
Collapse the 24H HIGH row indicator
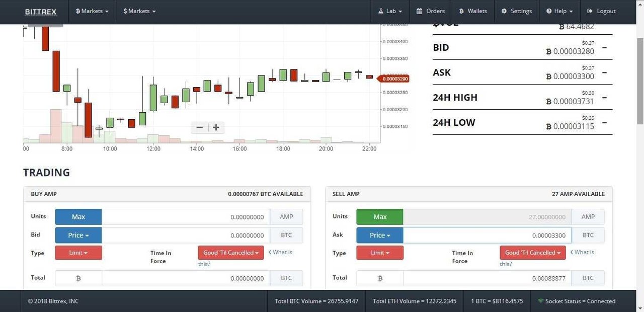604,98
